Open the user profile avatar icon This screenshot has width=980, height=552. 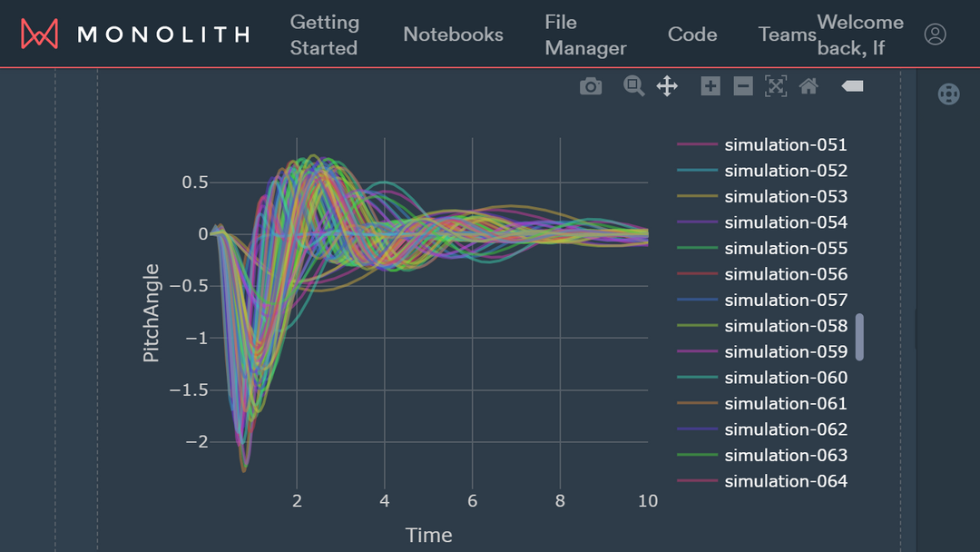point(935,34)
